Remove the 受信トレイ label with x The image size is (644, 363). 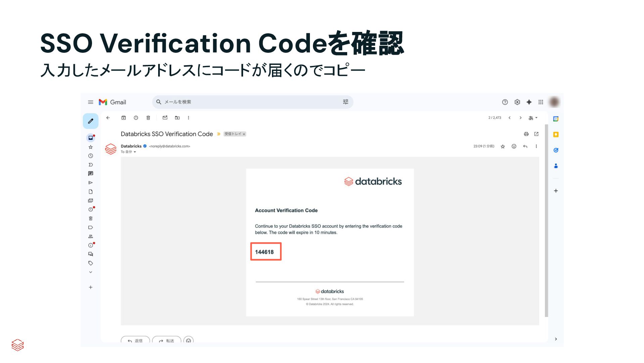pyautogui.click(x=244, y=134)
